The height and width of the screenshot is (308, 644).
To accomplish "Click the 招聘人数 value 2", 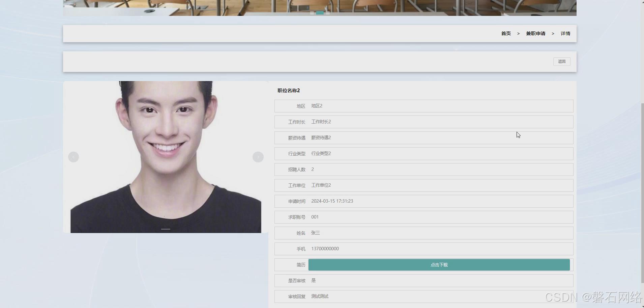I will coord(313,170).
